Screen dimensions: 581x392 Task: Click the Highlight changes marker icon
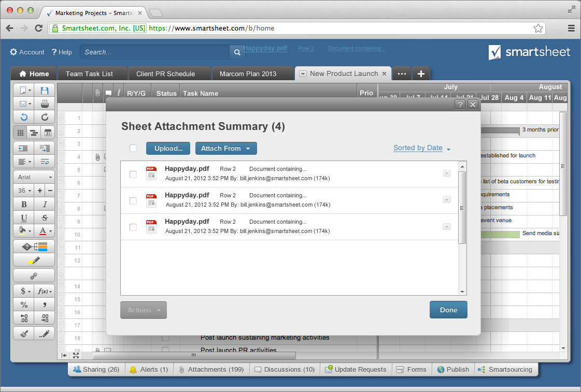[x=34, y=260]
